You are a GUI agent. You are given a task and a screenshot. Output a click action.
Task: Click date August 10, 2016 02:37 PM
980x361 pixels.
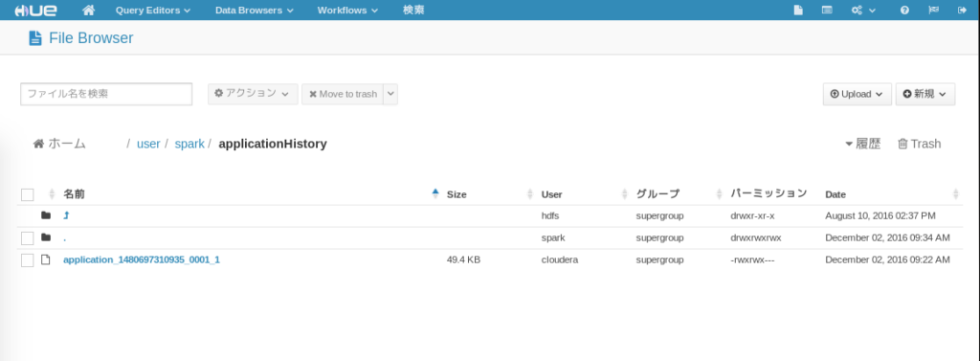[880, 215]
